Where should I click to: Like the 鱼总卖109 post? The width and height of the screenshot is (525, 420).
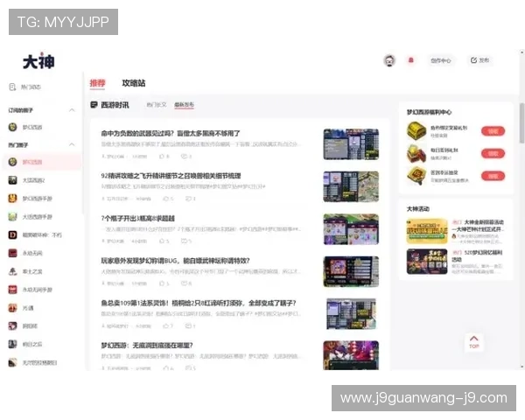(x=168, y=325)
